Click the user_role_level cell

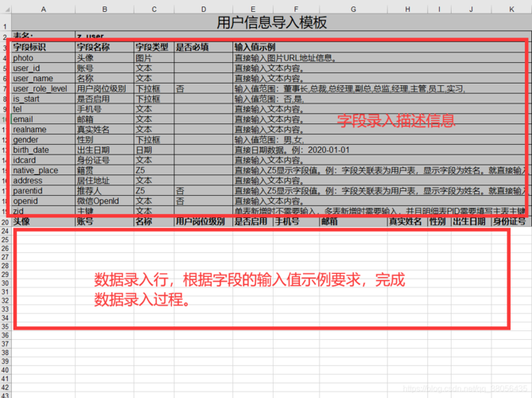tap(44, 88)
